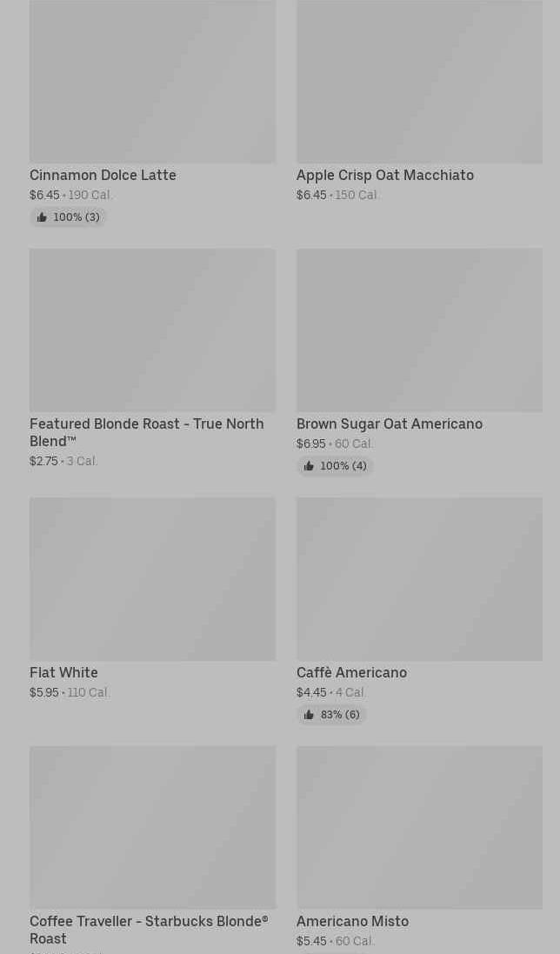Viewport: 560px width, 954px height.
Task: Click the Brown Sugar Oat Americano image
Action: (x=419, y=330)
